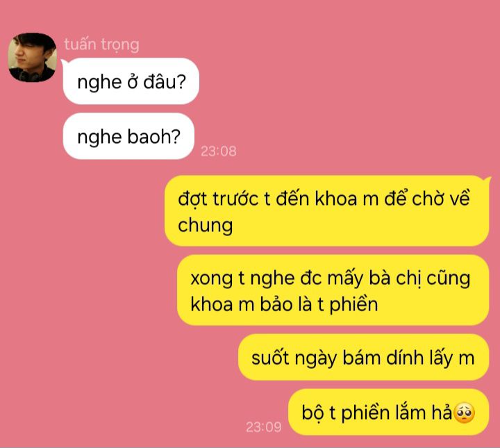Select the message starting "đợt trước t đến khoa"
Viewport: 500px width, 448px height.
(x=327, y=210)
